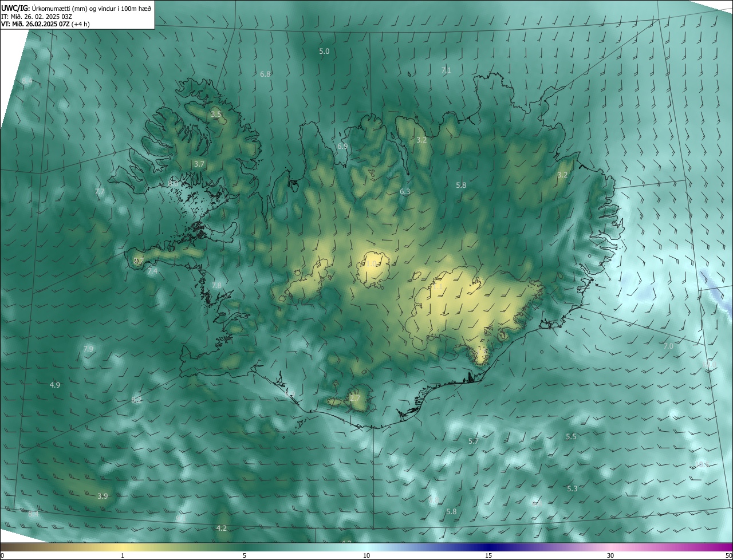Click the map value "5.5"

coord(571,437)
